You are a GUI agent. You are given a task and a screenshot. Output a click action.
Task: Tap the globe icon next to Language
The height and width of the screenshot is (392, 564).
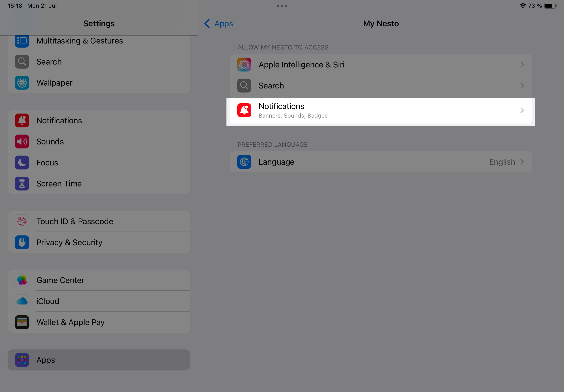tap(244, 162)
